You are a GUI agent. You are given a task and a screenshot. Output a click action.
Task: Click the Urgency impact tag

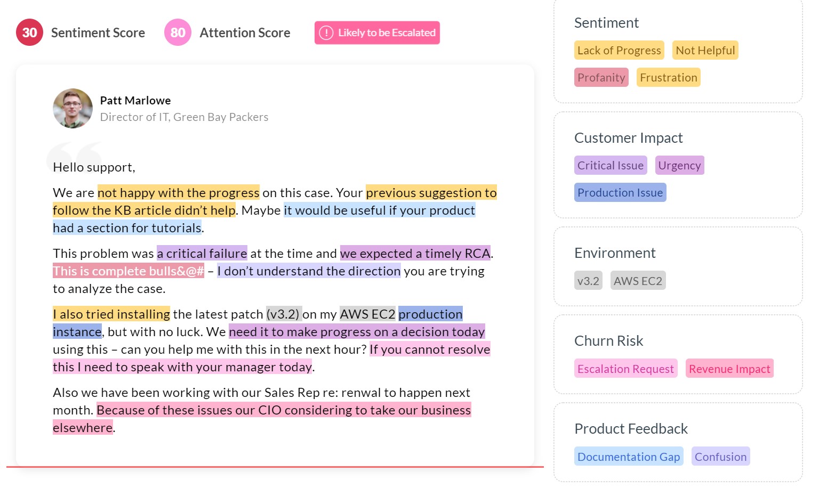(x=679, y=166)
